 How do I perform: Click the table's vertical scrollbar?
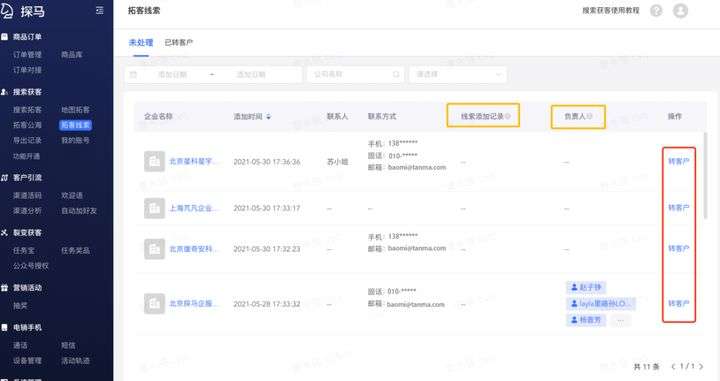705,174
